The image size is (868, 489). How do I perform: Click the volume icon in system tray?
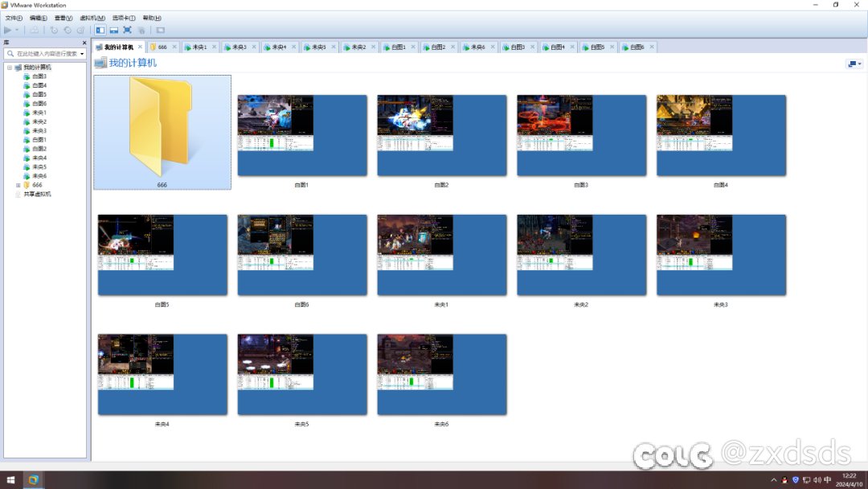point(817,480)
